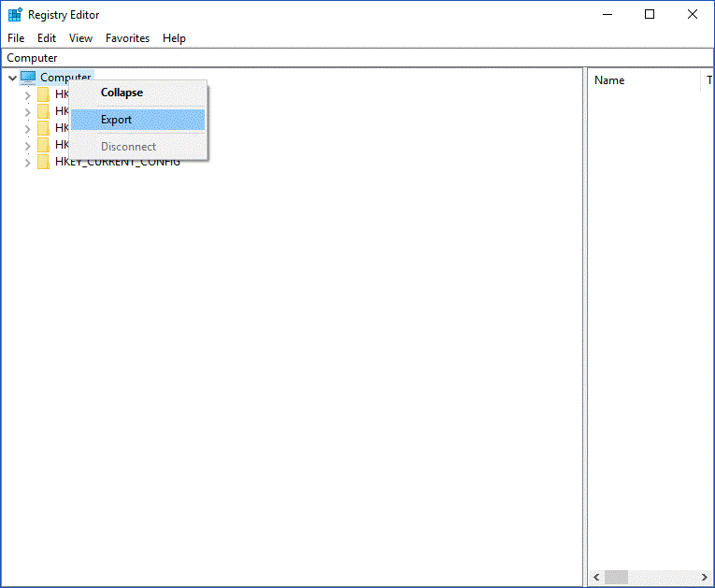The width and height of the screenshot is (715, 588).
Task: Choose Export from the context menu
Action: pos(137,120)
